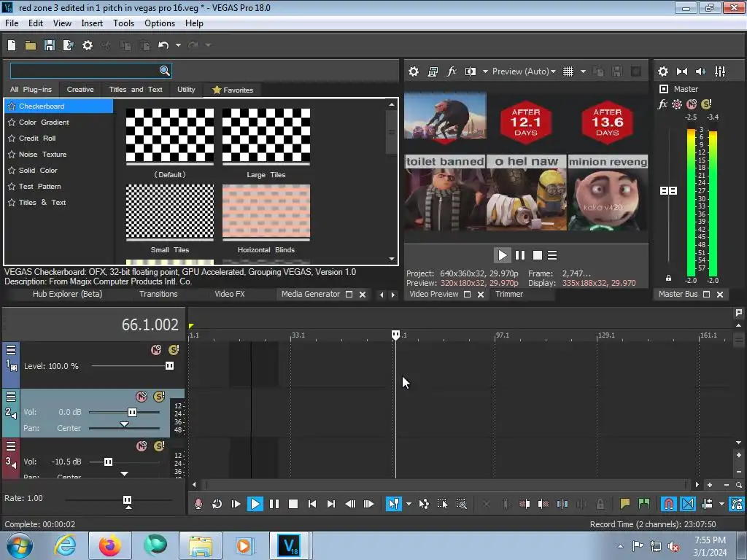747x560 pixels.
Task: Open the Tools menu
Action: (123, 23)
